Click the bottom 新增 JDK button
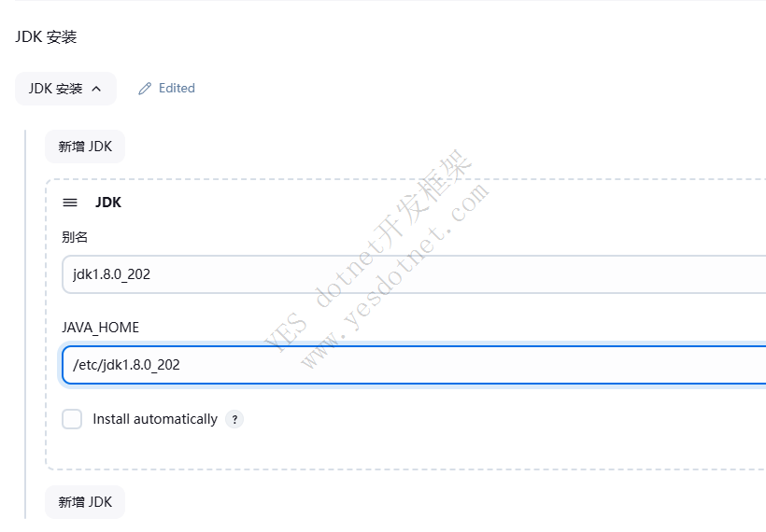The height and width of the screenshot is (532, 766). pos(85,502)
